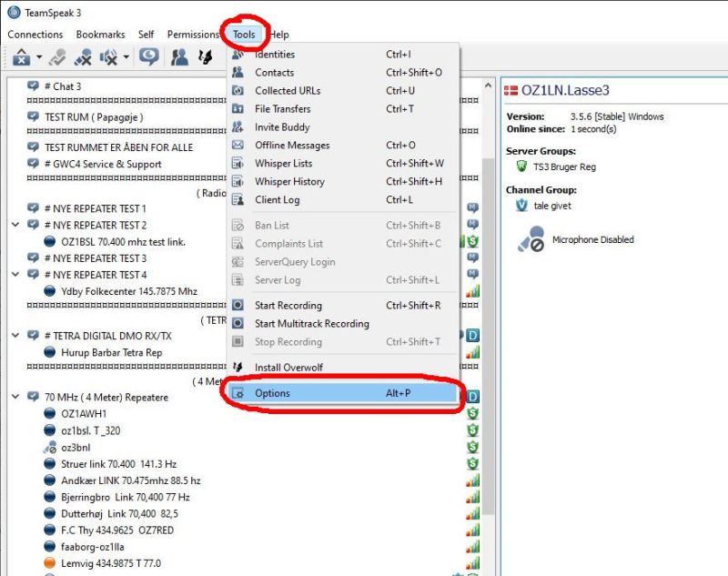The height and width of the screenshot is (576, 728).
Task: Select user Ydby Folkecenter 145.7875 Mhz
Action: [x=129, y=291]
